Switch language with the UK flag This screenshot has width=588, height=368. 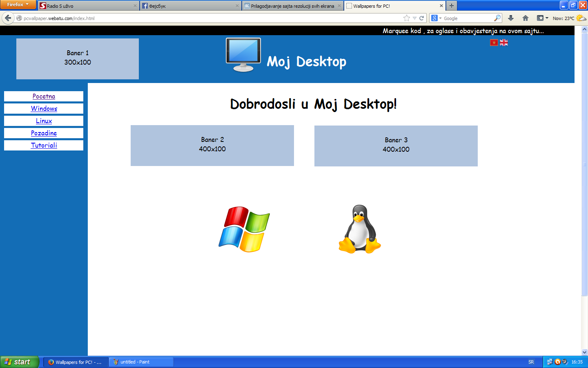point(504,43)
